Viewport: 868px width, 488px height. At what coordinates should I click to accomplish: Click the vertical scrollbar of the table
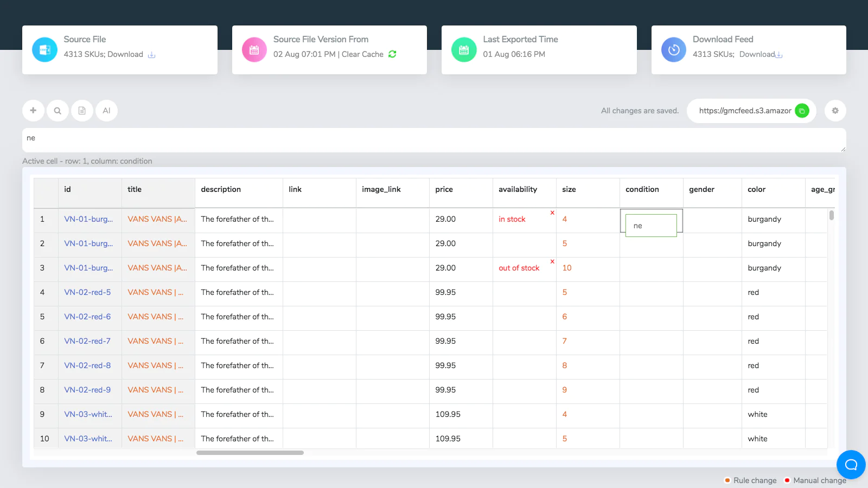coord(831,215)
